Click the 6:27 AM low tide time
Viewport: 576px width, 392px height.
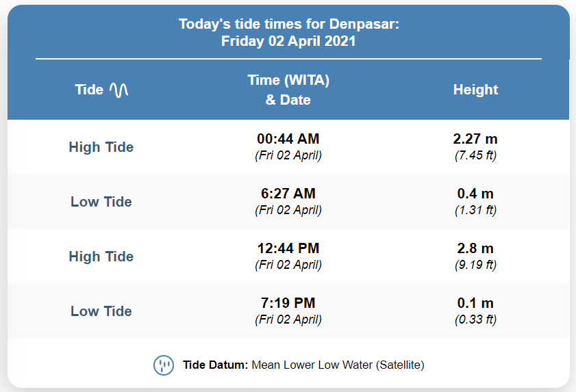(288, 194)
